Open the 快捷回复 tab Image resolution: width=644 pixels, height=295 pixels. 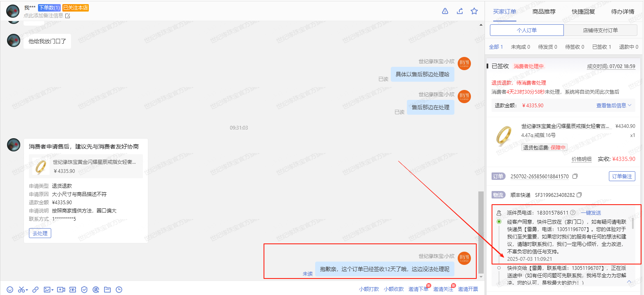pyautogui.click(x=583, y=12)
